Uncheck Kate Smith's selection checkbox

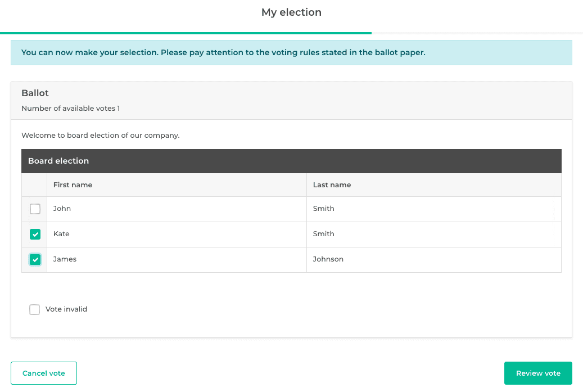pyautogui.click(x=35, y=235)
